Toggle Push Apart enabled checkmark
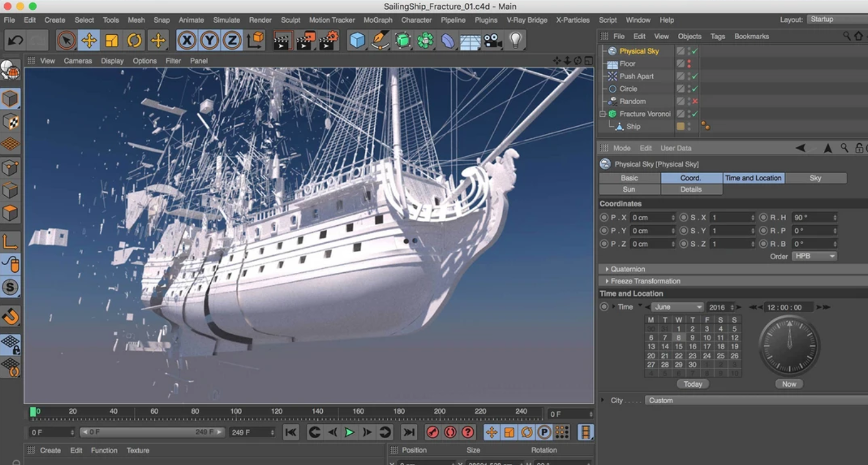868x465 pixels. point(695,76)
